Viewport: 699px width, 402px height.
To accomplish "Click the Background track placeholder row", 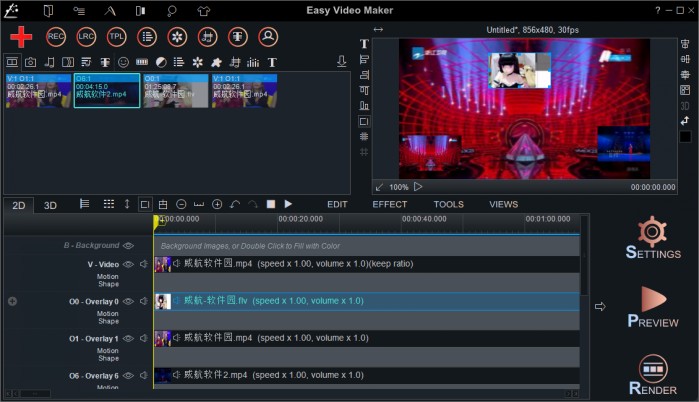I will (x=367, y=246).
